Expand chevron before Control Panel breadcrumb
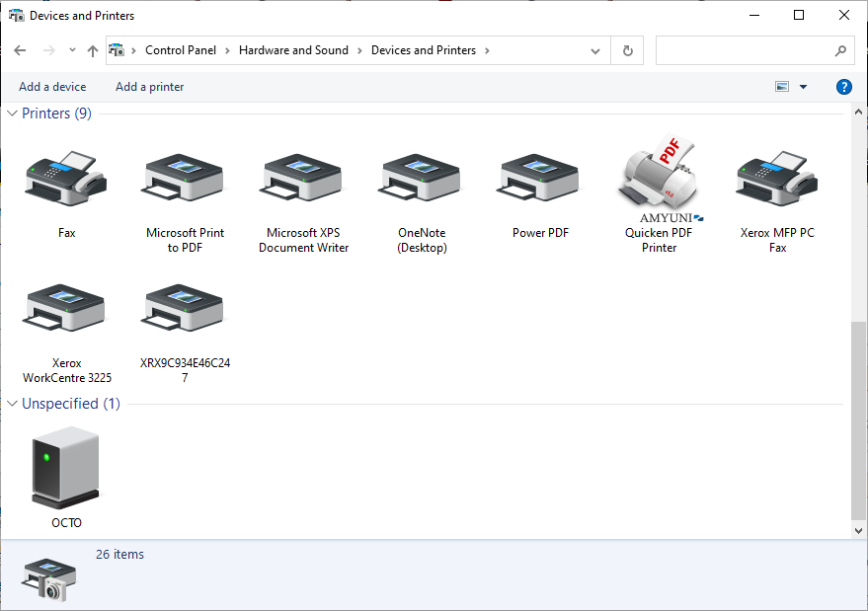This screenshot has height=611, width=868. click(x=133, y=51)
